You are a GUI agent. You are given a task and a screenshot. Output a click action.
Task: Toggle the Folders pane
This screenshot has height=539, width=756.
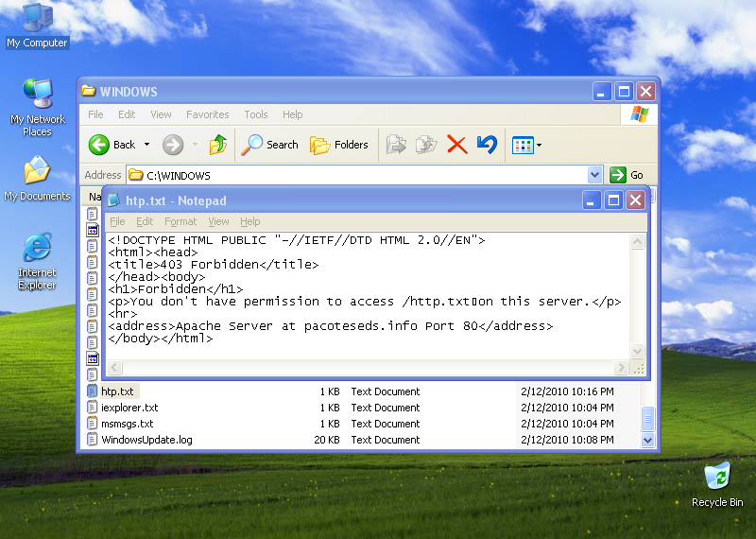point(339,145)
